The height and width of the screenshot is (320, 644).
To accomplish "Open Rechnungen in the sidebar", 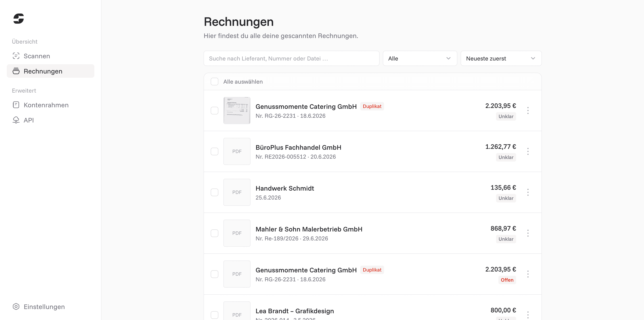I will (x=51, y=71).
